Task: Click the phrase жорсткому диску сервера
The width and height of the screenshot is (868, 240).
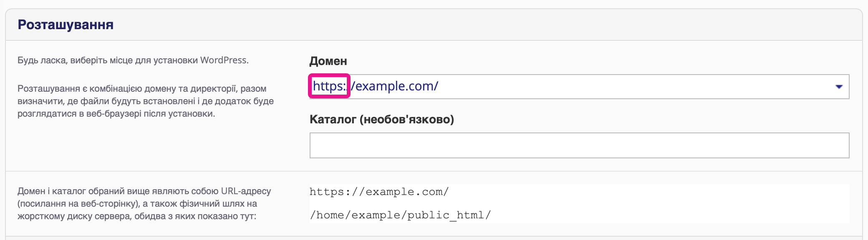Action: [x=73, y=216]
